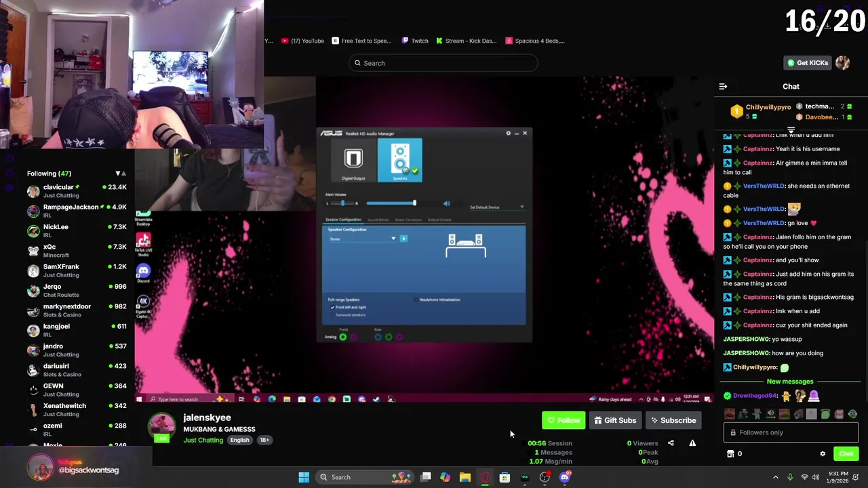
Task: Open Discord from Windows taskbar
Action: pyautogui.click(x=564, y=477)
